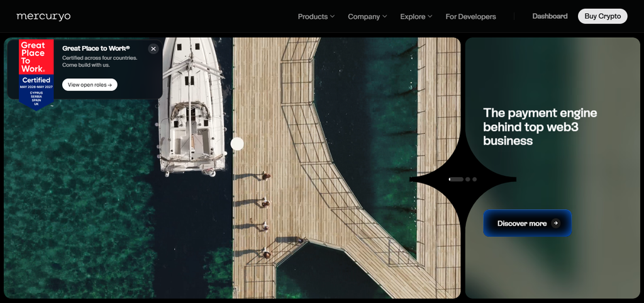644x303 pixels.
Task: Close the Great Place to Work banner
Action: coord(153,49)
